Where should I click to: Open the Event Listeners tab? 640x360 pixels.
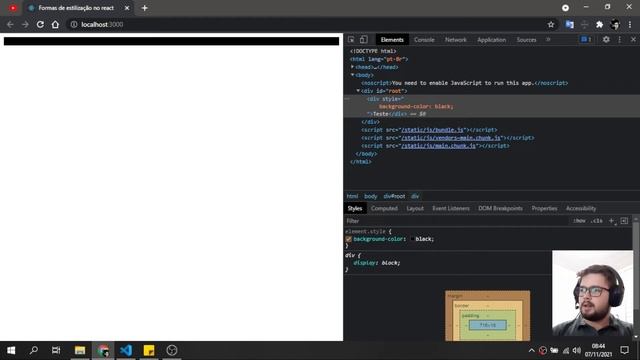[x=451, y=208]
